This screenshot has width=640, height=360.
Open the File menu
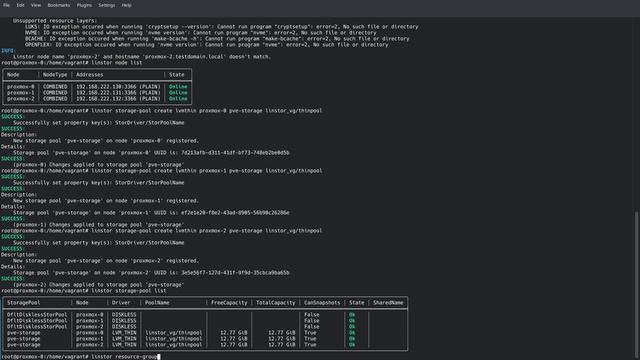coord(7,5)
